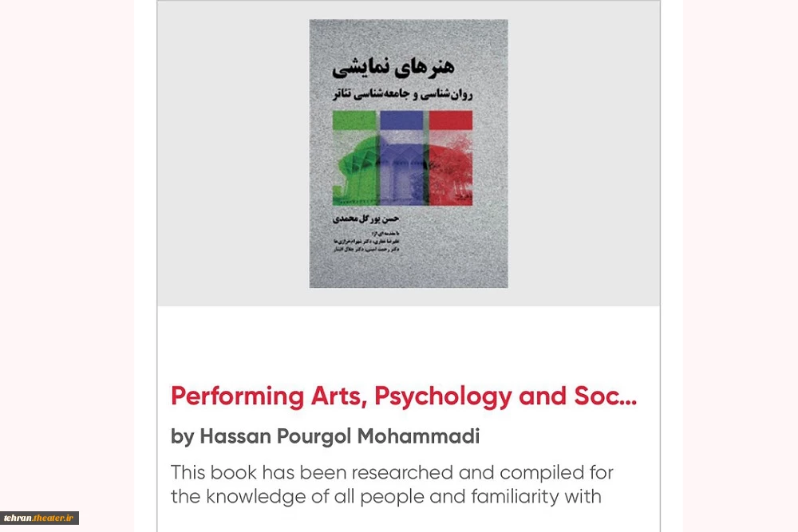Viewport: 798px width, 532px height.
Task: Open the "Performing Arts, Psychology and Soc..." title
Action: [x=404, y=396]
